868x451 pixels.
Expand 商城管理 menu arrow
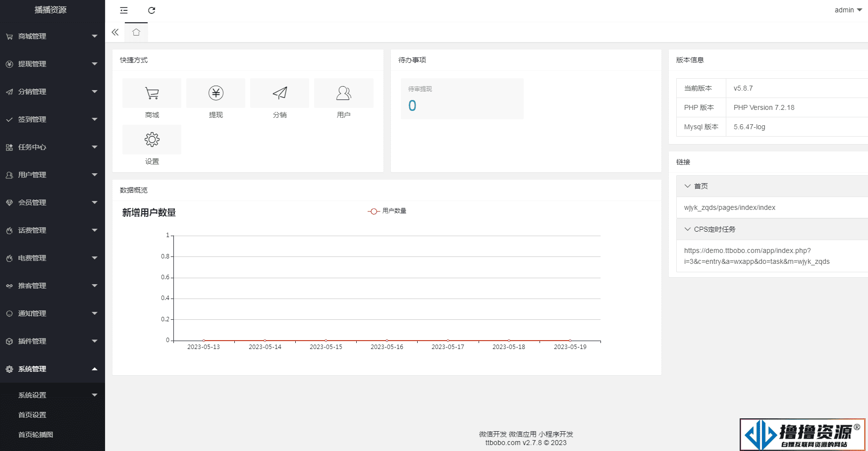(95, 36)
